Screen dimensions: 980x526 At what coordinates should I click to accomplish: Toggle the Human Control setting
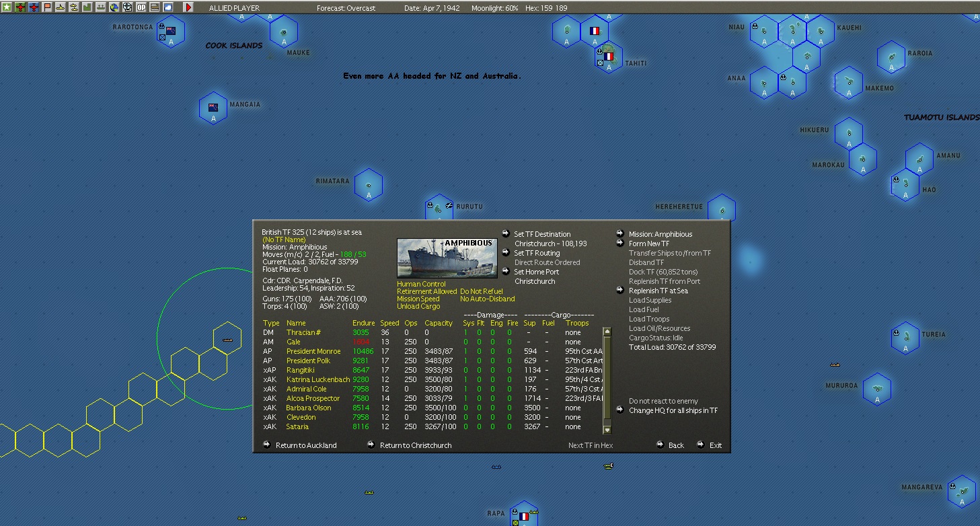[x=421, y=284]
